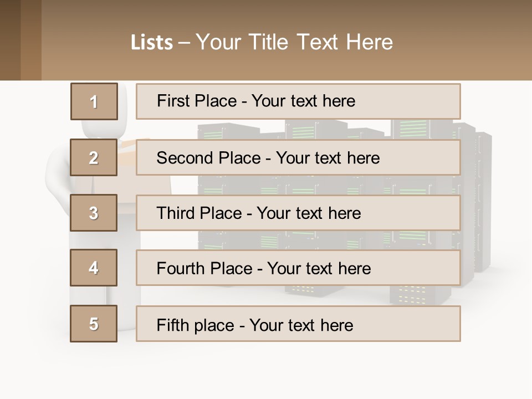Click the "Third Place" text box

[298, 213]
